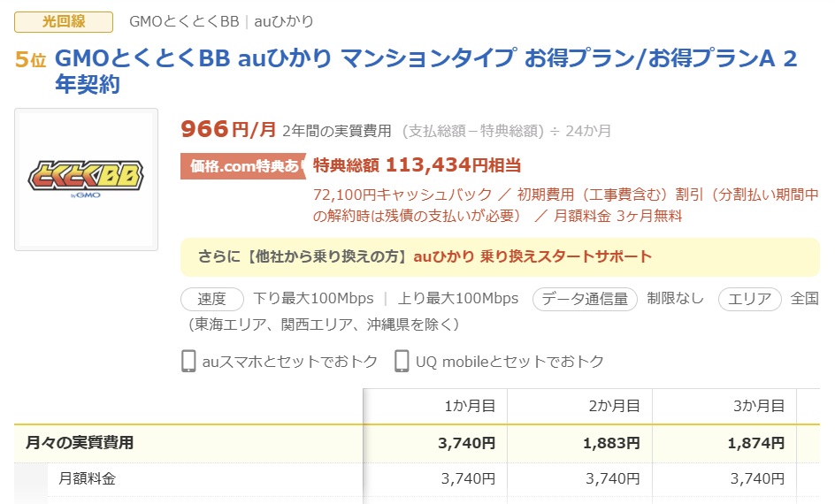
Task: Click the smartphone icon beside auスマホとセットでおトク
Action: coord(188,361)
